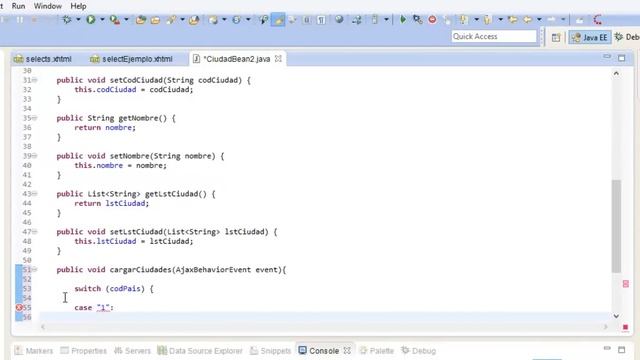Toggle Show Whitespace Characters pilcrow icon
This screenshot has width=640, height=360.
coord(321,20)
